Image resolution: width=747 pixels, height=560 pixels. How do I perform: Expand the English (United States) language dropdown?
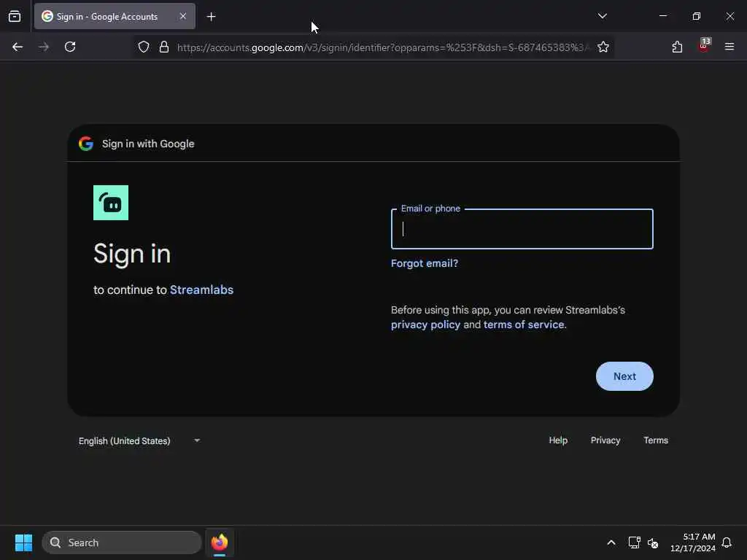(139, 441)
